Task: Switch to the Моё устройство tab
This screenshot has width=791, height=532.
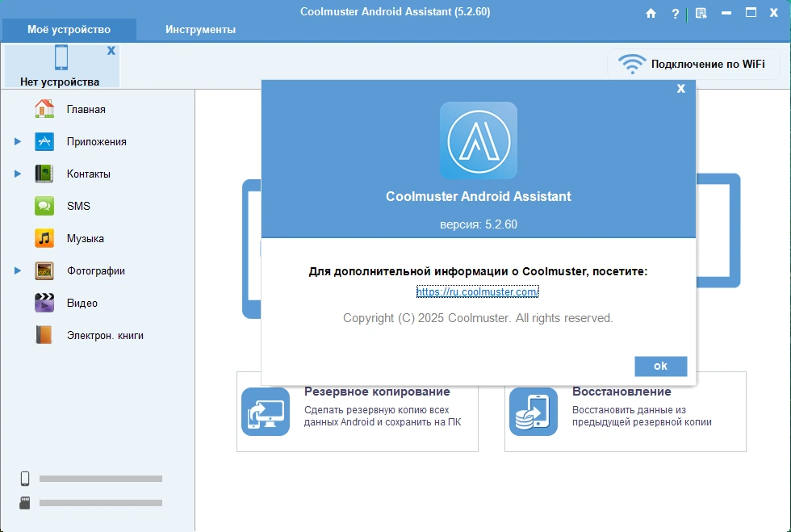Action: [x=69, y=30]
